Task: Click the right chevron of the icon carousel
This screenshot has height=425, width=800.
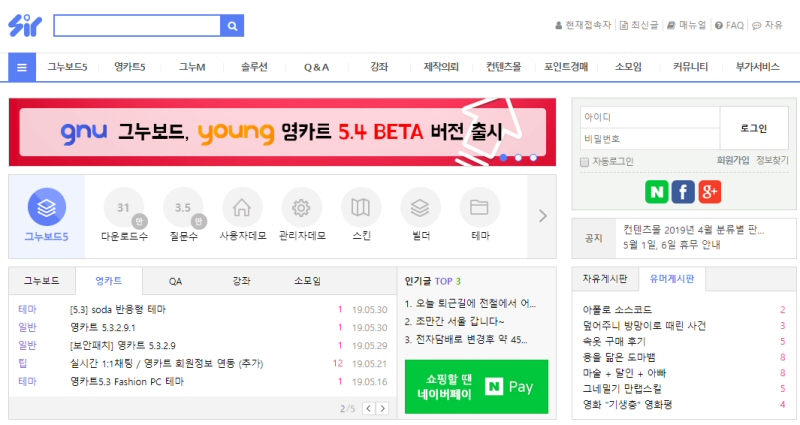Action: 542,216
